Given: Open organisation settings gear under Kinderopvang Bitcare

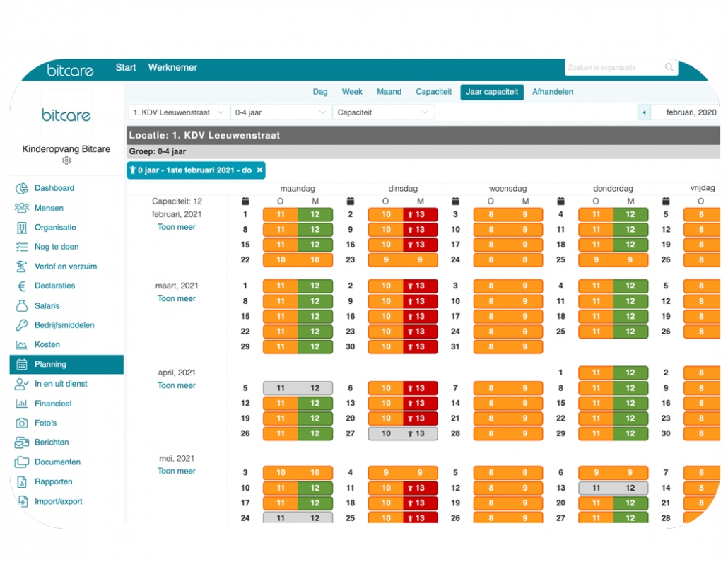Looking at the screenshot, I should (x=66, y=160).
